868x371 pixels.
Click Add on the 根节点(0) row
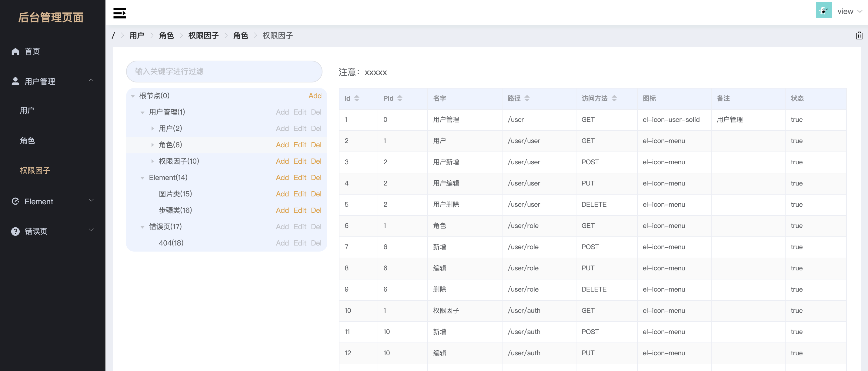click(x=315, y=95)
